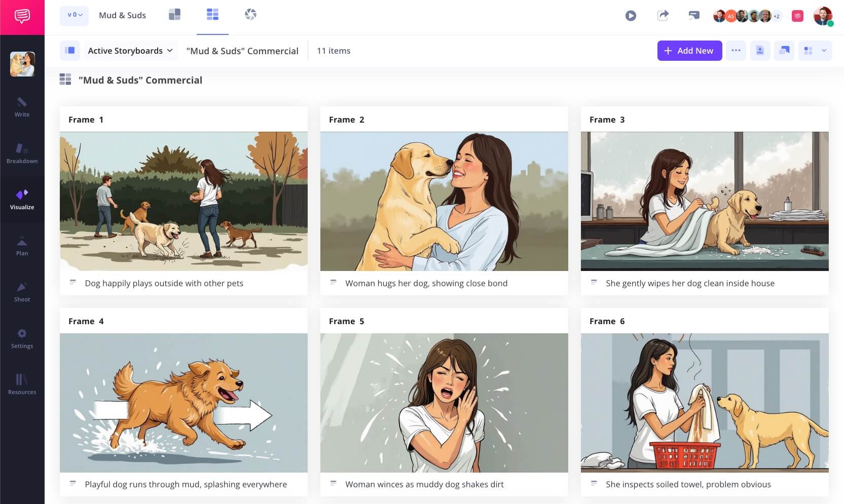Play the storyboard slideshow
This screenshot has height=504, width=844.
[x=631, y=16]
